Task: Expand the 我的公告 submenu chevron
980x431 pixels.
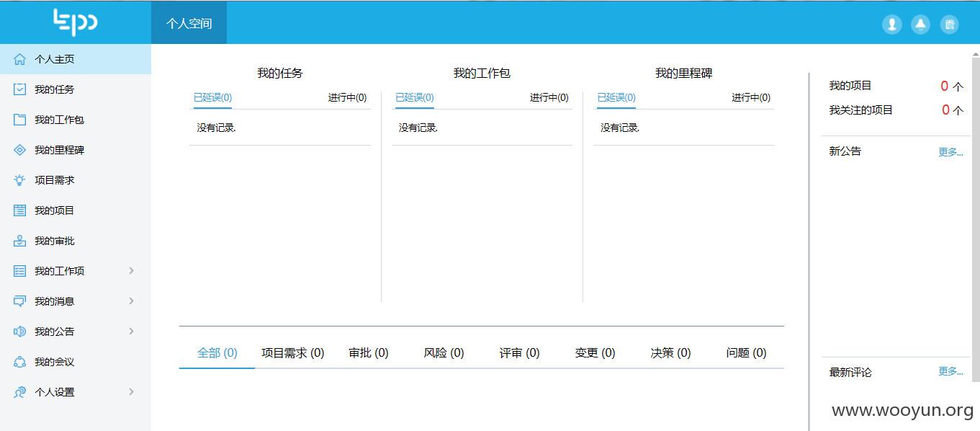Action: pos(131,331)
